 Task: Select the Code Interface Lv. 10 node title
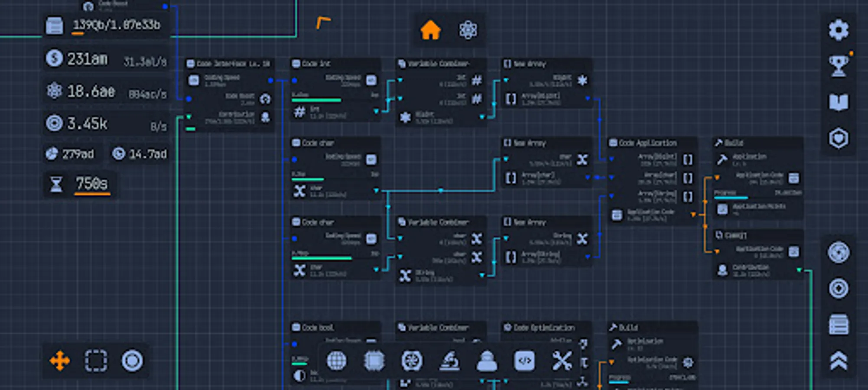pos(233,64)
